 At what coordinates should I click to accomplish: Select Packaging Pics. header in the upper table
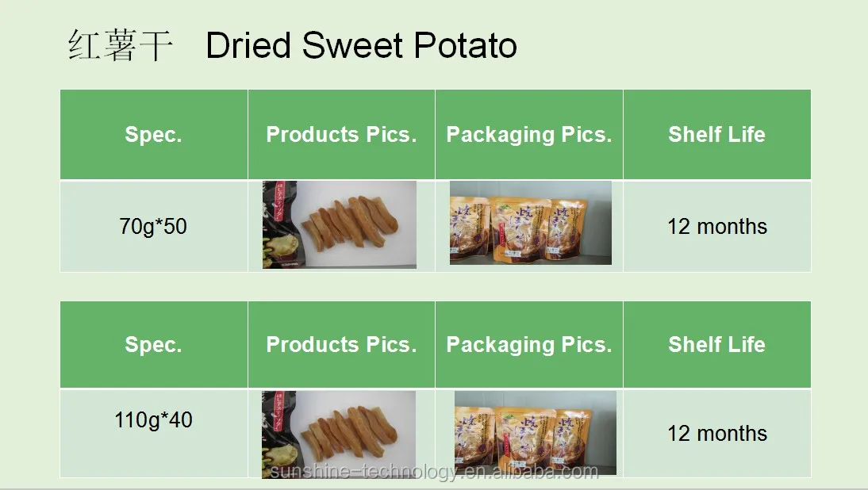[529, 134]
